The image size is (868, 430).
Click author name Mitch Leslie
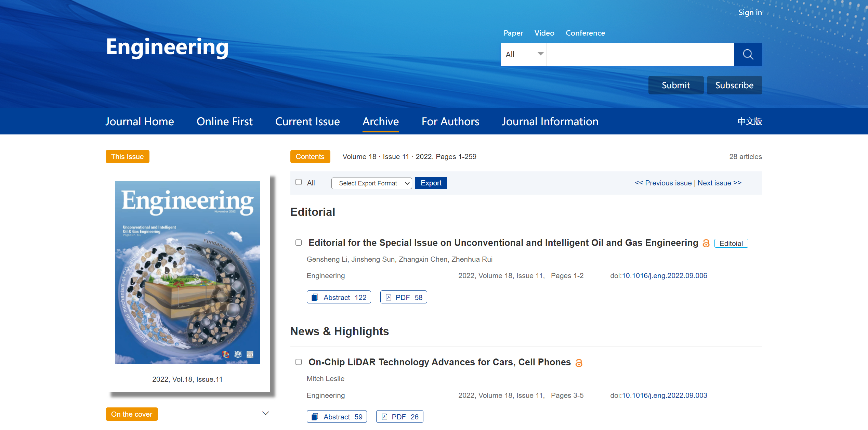[x=325, y=379]
